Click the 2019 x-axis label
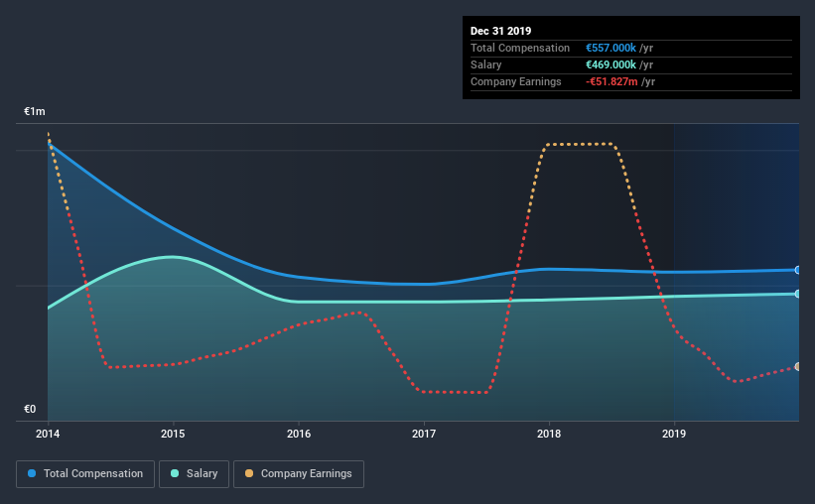This screenshot has height=504, width=815. tap(674, 434)
